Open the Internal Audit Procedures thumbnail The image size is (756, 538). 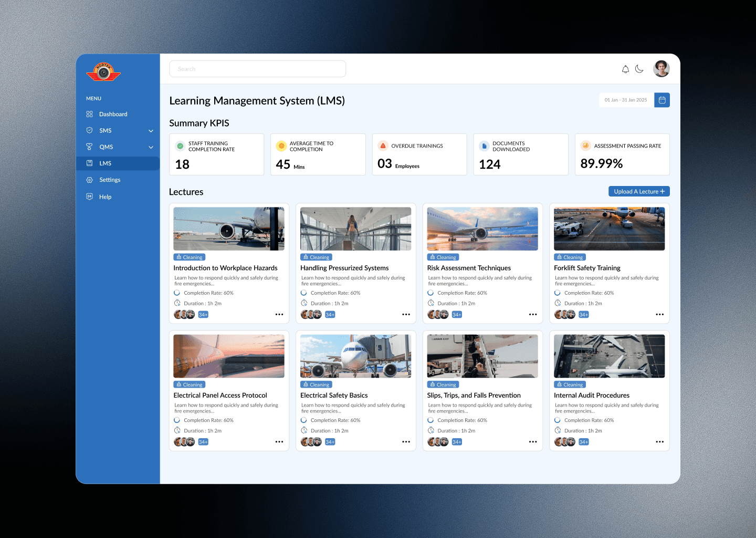click(610, 356)
